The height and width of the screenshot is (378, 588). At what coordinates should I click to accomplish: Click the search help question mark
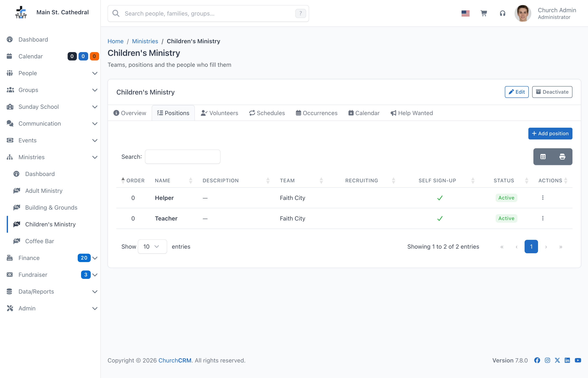(x=300, y=13)
